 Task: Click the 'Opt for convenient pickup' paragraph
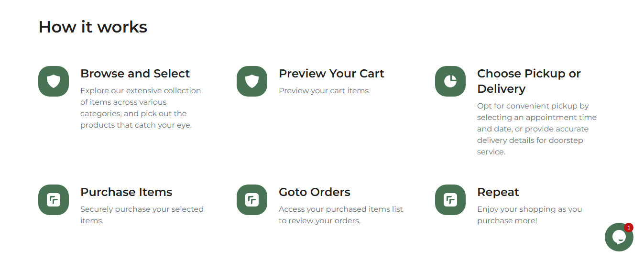537,129
